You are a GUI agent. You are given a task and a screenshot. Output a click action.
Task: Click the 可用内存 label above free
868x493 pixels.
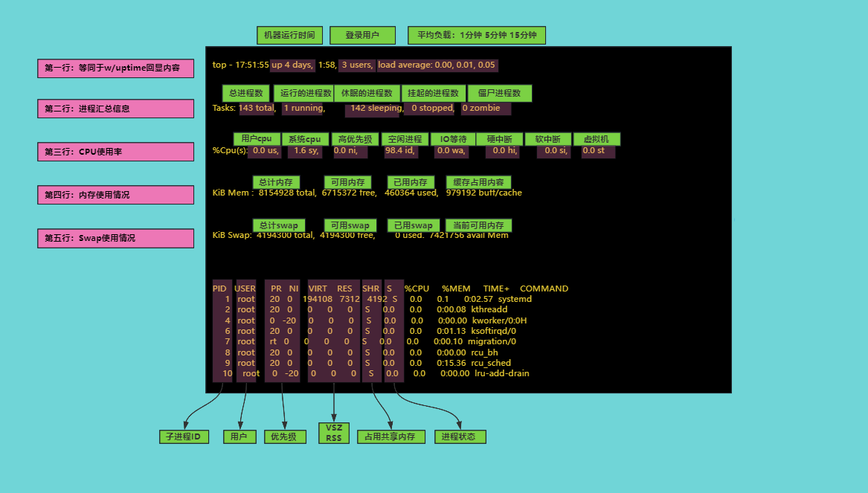(x=347, y=182)
